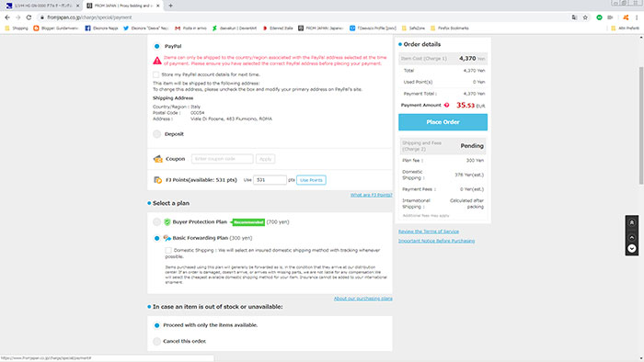Image resolution: width=644 pixels, height=362 pixels.
Task: Open the SafeZone bookmark folder
Action: [413, 28]
